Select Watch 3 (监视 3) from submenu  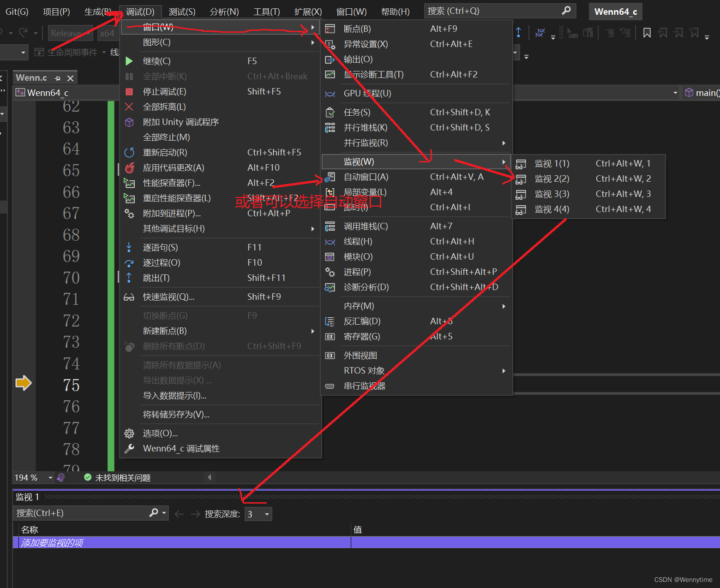click(x=588, y=194)
